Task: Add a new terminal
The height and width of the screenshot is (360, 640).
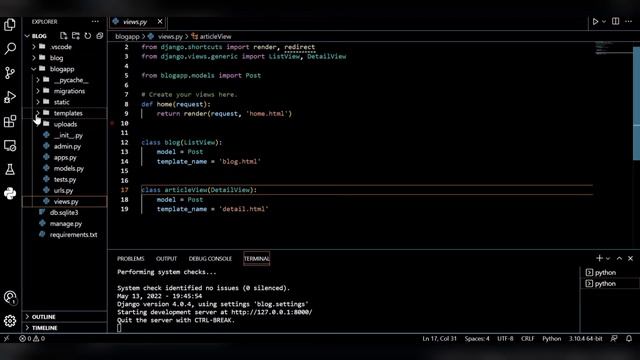Action: click(x=599, y=258)
